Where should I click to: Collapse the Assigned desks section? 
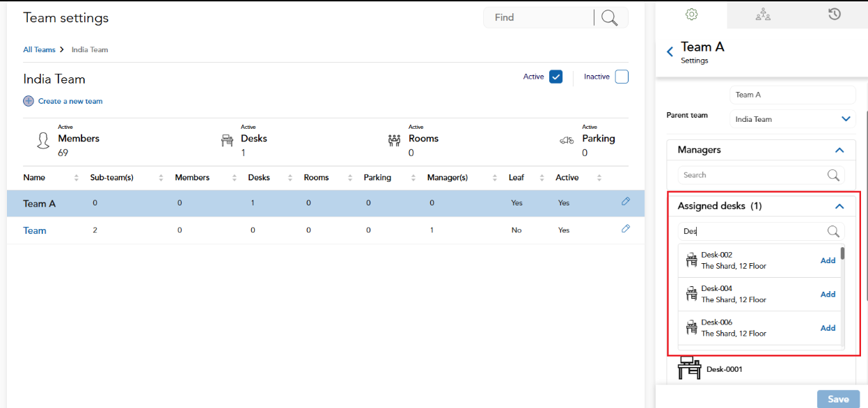(839, 205)
